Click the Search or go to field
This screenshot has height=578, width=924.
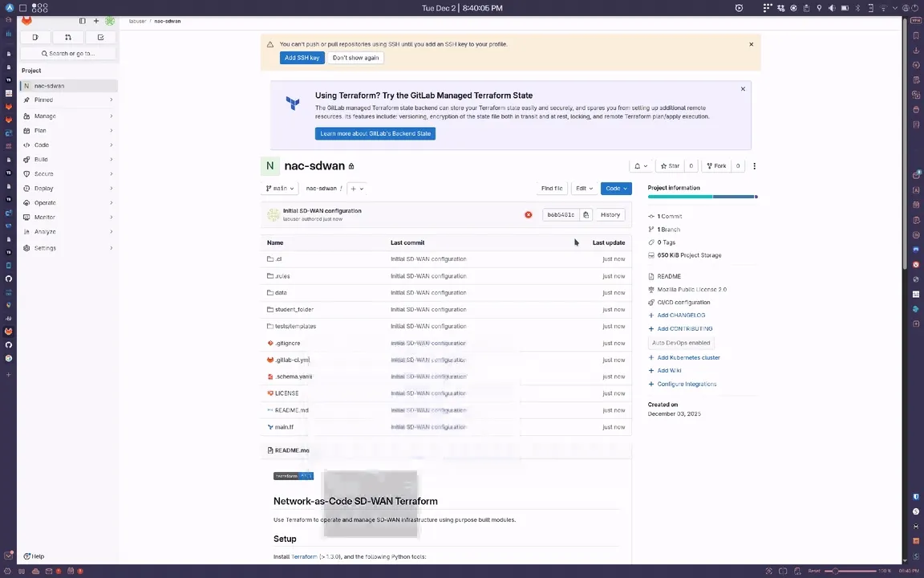coord(68,53)
